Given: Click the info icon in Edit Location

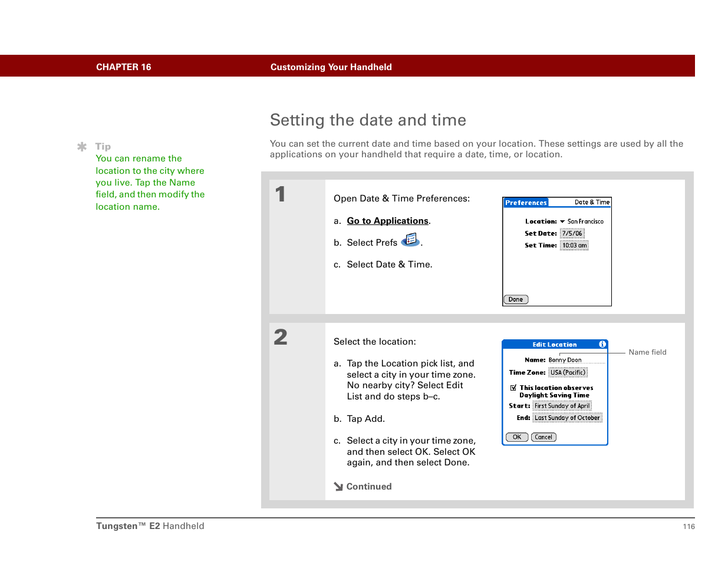Looking at the screenshot, I should [602, 344].
